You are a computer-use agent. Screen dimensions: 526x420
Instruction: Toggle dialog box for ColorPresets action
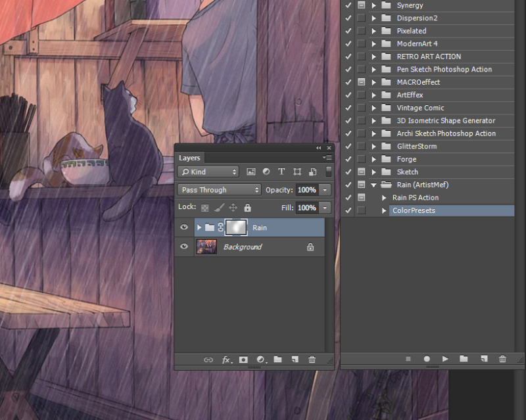tap(361, 210)
